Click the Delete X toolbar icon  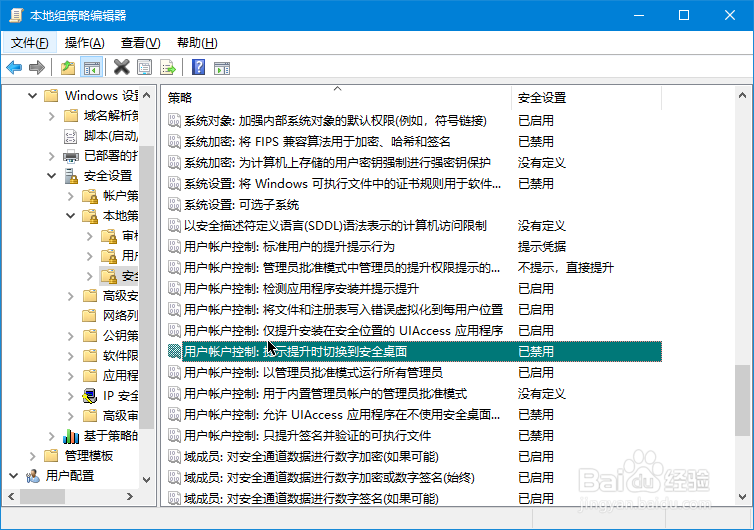(x=122, y=67)
